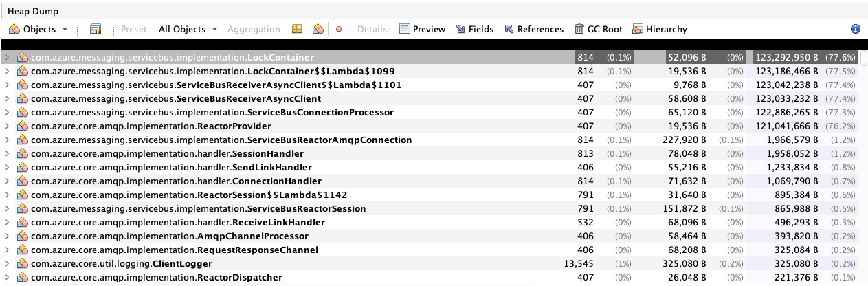868x286 pixels.
Task: Open the Objects view dropdown
Action: click(38, 29)
